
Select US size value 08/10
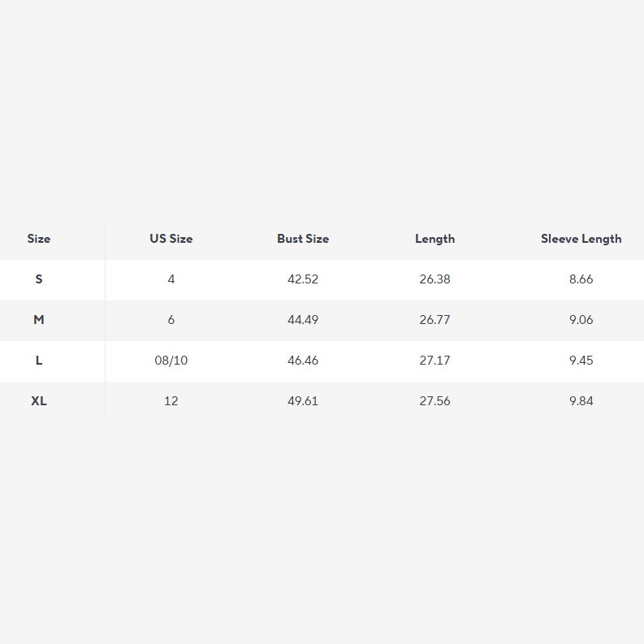(171, 361)
